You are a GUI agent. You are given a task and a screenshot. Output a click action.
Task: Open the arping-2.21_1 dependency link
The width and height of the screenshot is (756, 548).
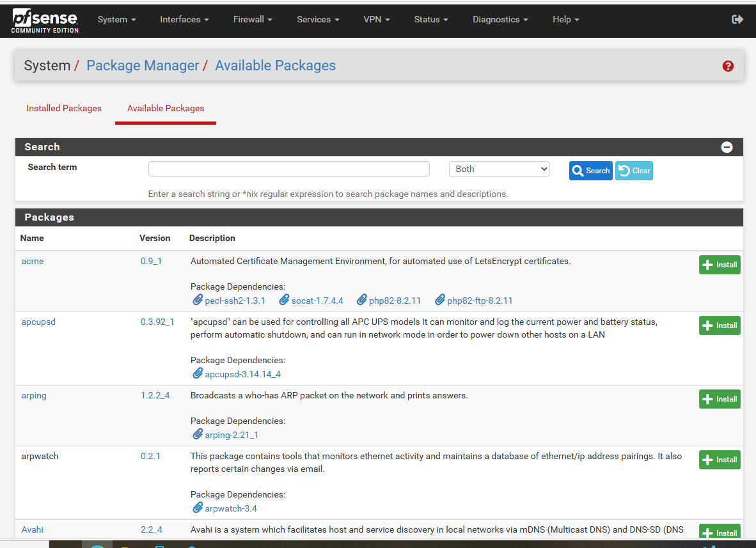[x=232, y=435]
